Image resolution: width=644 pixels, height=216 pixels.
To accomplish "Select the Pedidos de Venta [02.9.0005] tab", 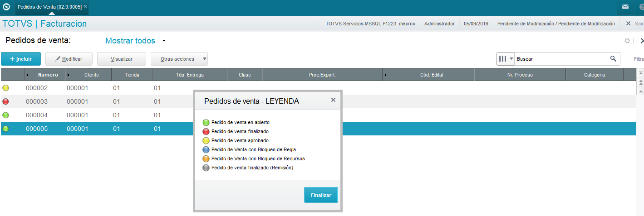I will (x=52, y=7).
